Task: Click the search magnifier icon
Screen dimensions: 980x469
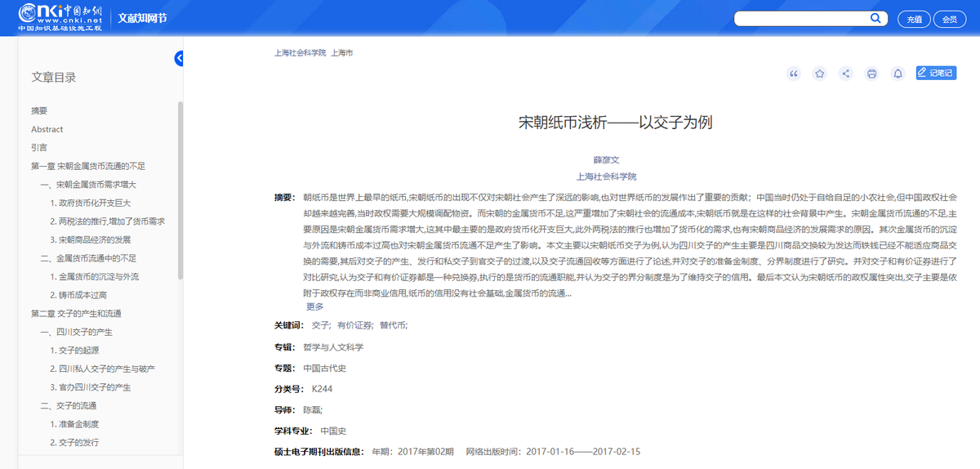Action: (x=875, y=18)
